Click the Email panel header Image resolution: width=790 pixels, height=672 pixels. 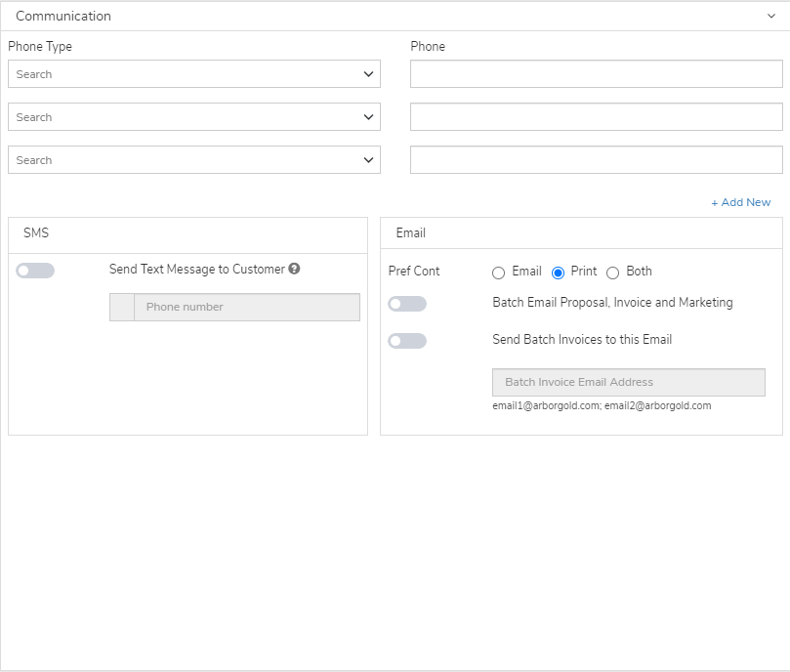[x=581, y=232]
